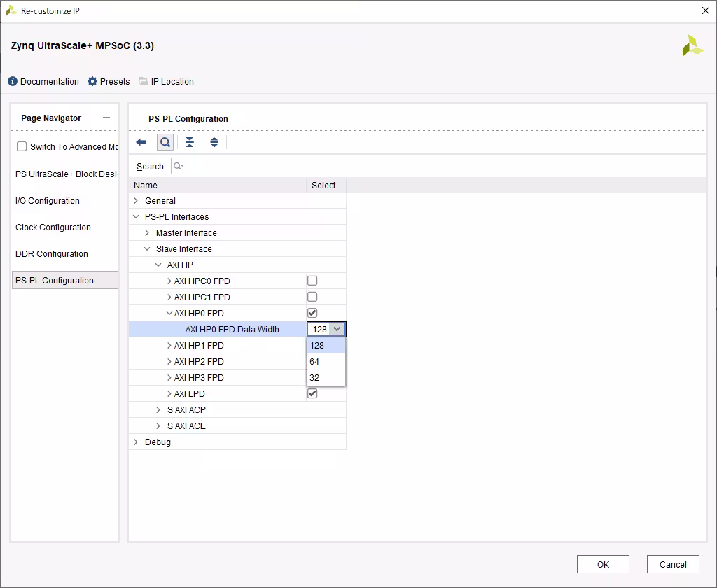
Task: Select 64 in the data width dropdown
Action: [x=326, y=362]
